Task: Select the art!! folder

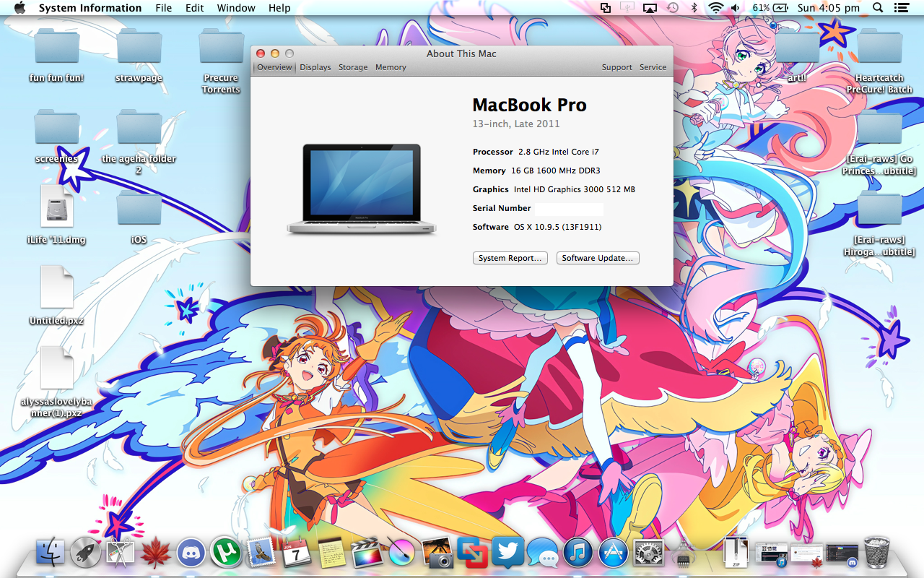Action: [x=797, y=56]
